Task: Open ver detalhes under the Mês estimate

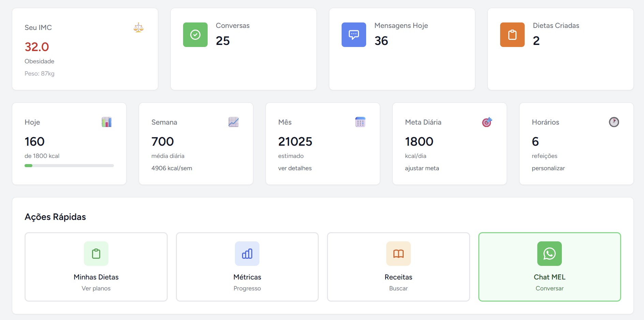Action: click(295, 168)
